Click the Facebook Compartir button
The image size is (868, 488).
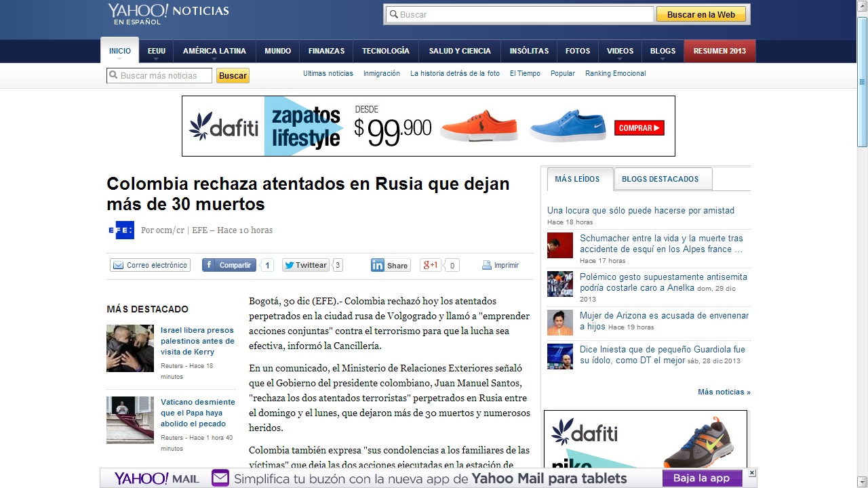229,265
